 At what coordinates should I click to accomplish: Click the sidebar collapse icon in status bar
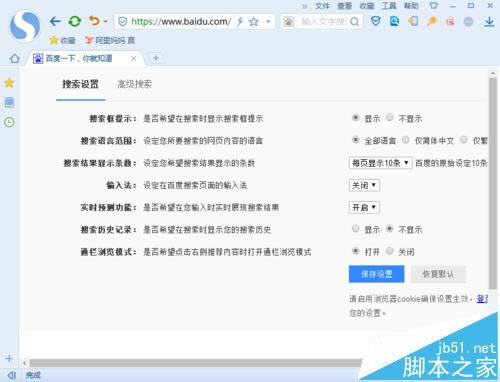[x=12, y=375]
